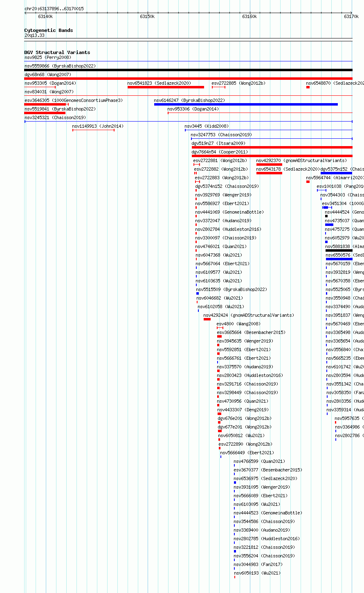Click esv3646305 (1000GenomesConsortiumPhase3) label
Image resolution: width=364 pixels, height=593 pixels.
click(x=73, y=100)
